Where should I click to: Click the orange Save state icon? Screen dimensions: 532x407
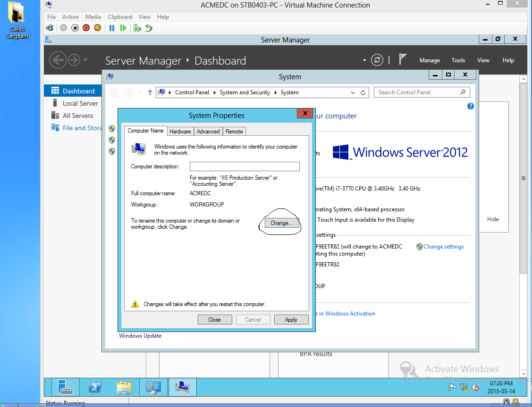click(x=97, y=28)
